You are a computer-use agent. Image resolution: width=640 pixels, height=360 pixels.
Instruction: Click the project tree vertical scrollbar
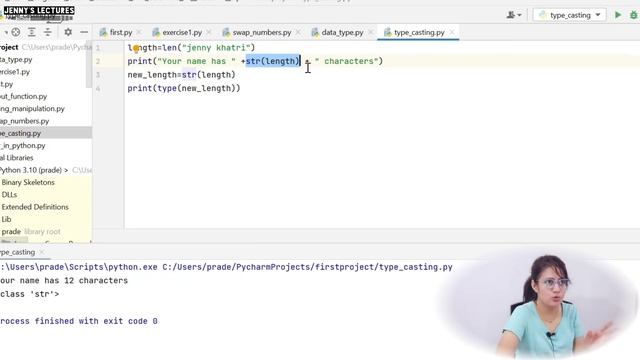click(x=89, y=65)
